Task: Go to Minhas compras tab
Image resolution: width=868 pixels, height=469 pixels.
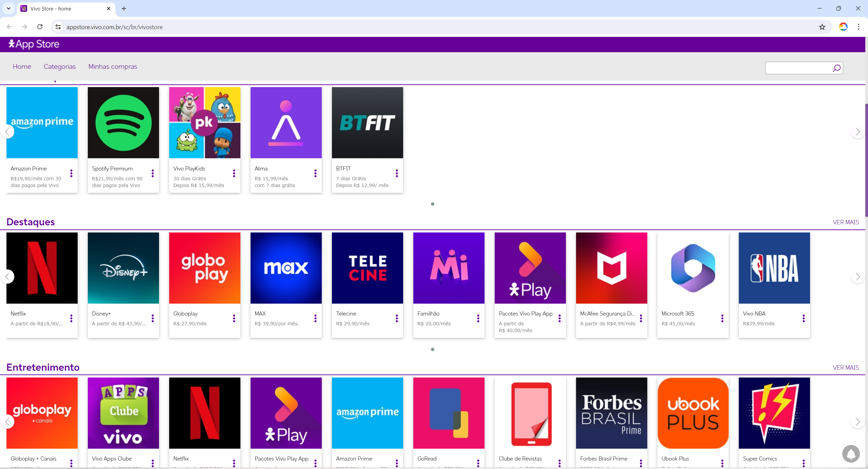Action: [x=113, y=66]
